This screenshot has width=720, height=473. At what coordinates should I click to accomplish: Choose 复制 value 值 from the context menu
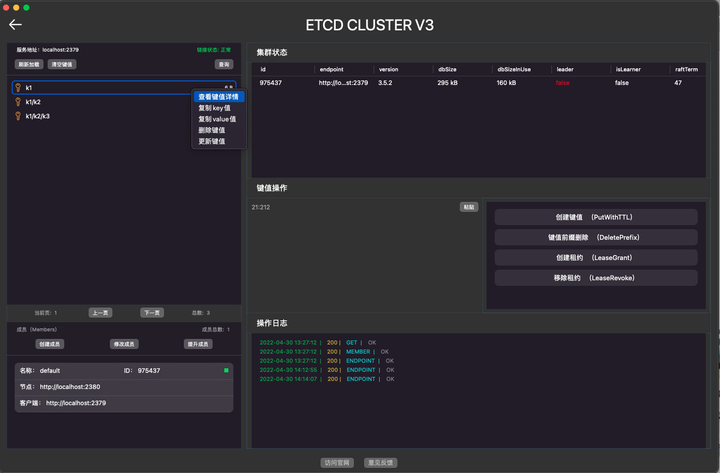click(217, 119)
